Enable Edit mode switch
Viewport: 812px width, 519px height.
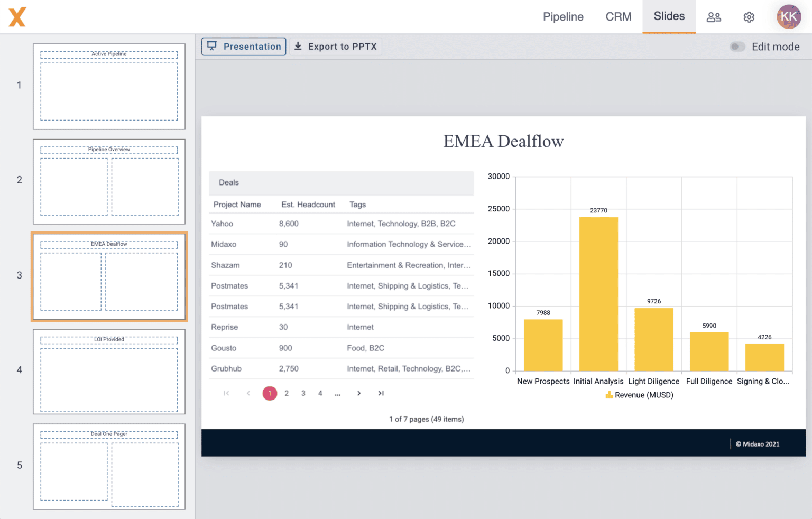point(737,47)
